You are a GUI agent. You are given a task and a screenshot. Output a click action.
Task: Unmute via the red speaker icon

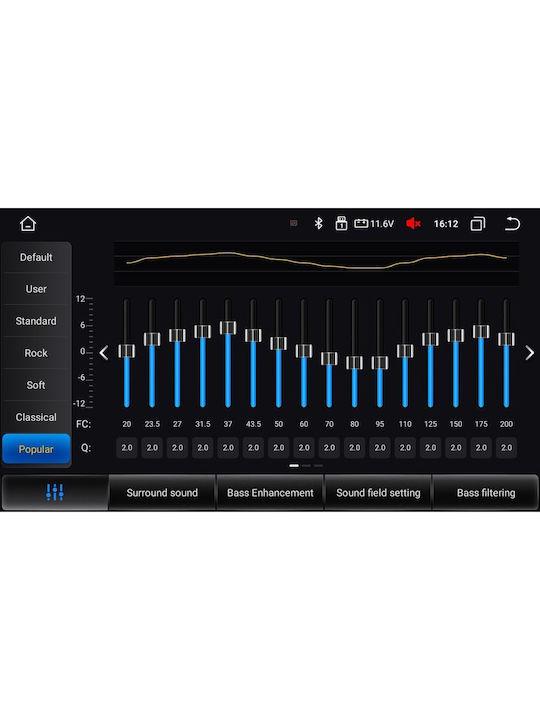coord(413,224)
